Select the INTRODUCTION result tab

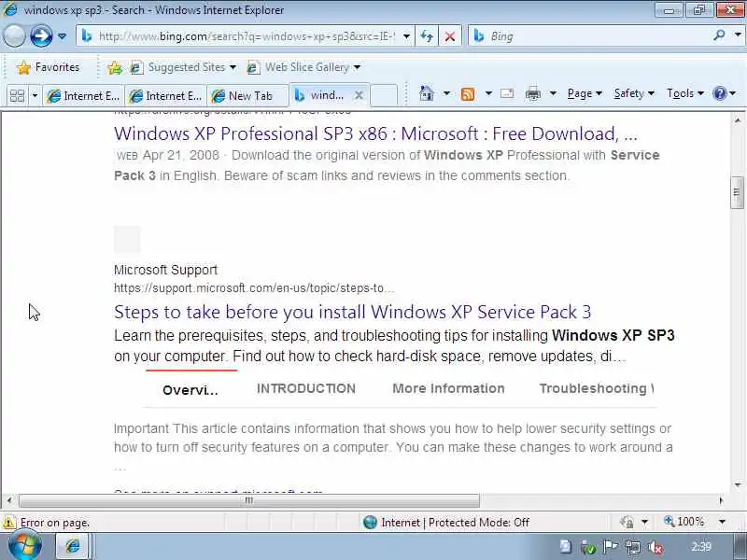coord(306,388)
